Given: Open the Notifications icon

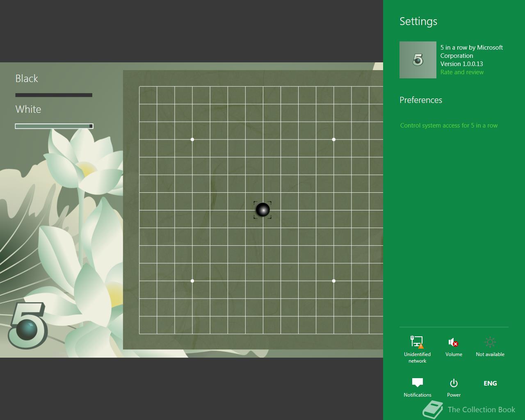Looking at the screenshot, I should tap(417, 388).
